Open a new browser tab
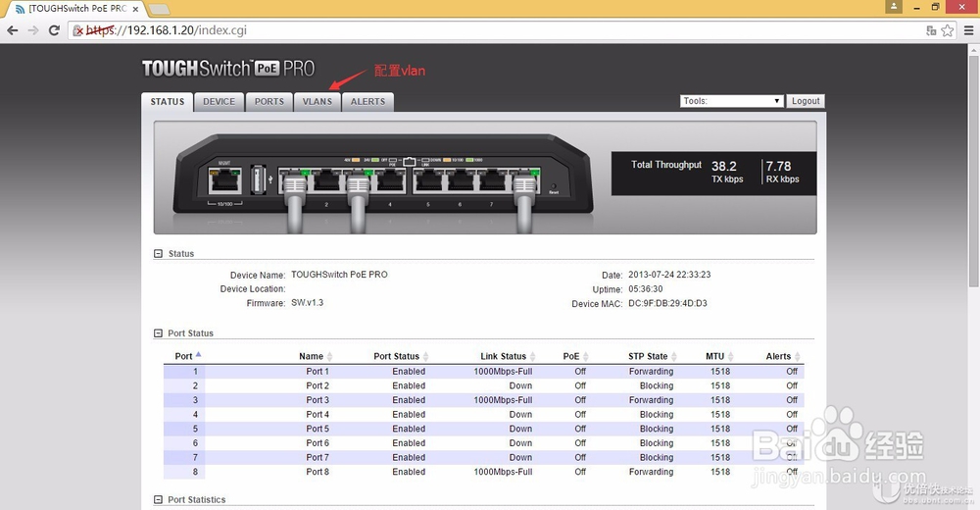980x510 pixels. pyautogui.click(x=159, y=10)
